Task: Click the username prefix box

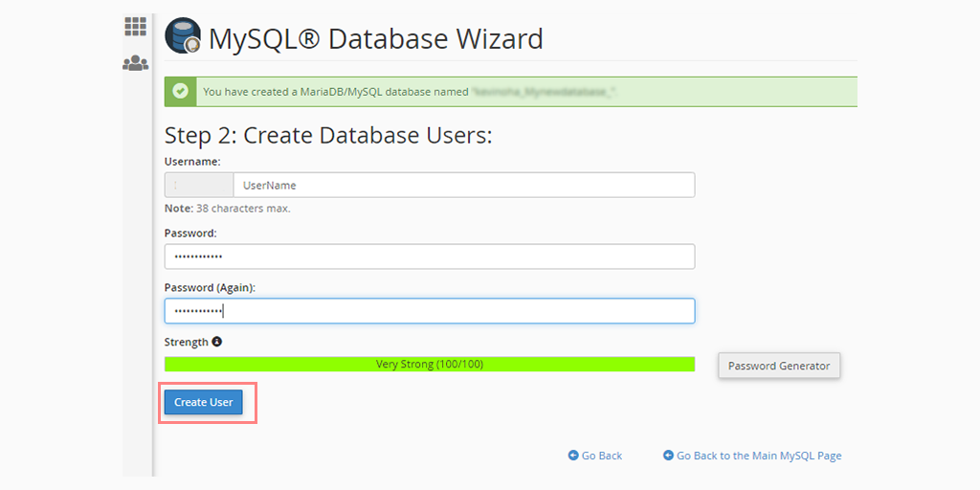Action: click(x=199, y=185)
